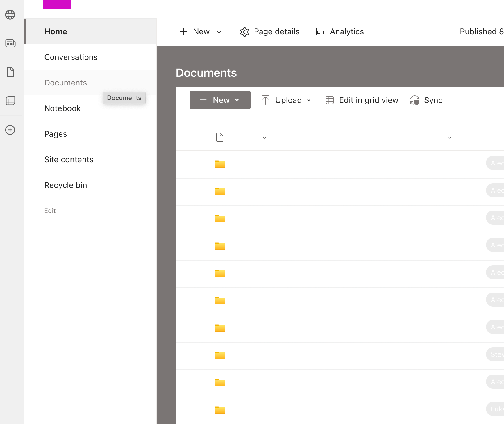Open the folder in the Stev row
This screenshot has height=424, width=504.
pyautogui.click(x=220, y=355)
